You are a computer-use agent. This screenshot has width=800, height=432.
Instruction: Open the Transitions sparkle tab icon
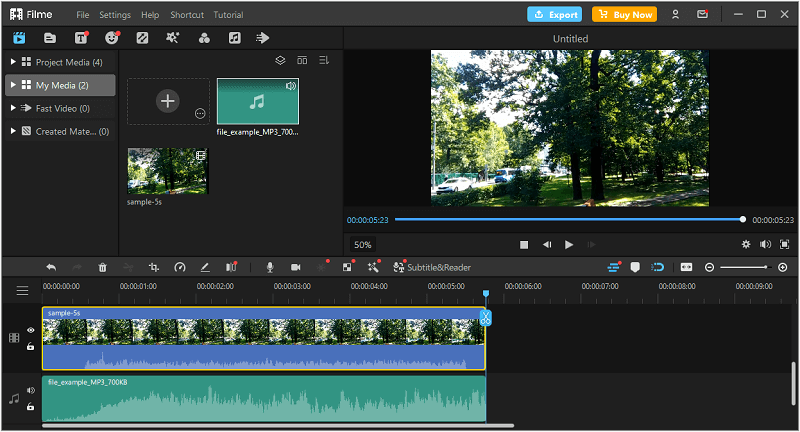172,38
